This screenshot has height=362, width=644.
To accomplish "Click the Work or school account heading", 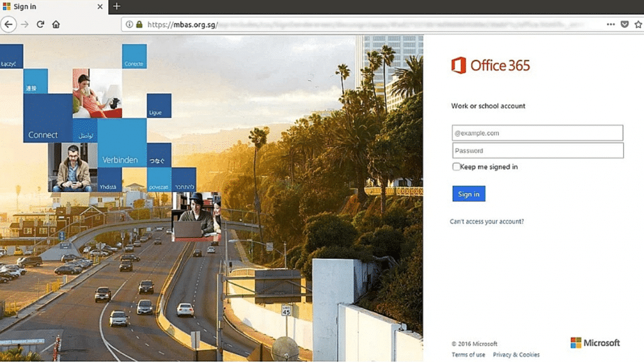I will (x=488, y=106).
